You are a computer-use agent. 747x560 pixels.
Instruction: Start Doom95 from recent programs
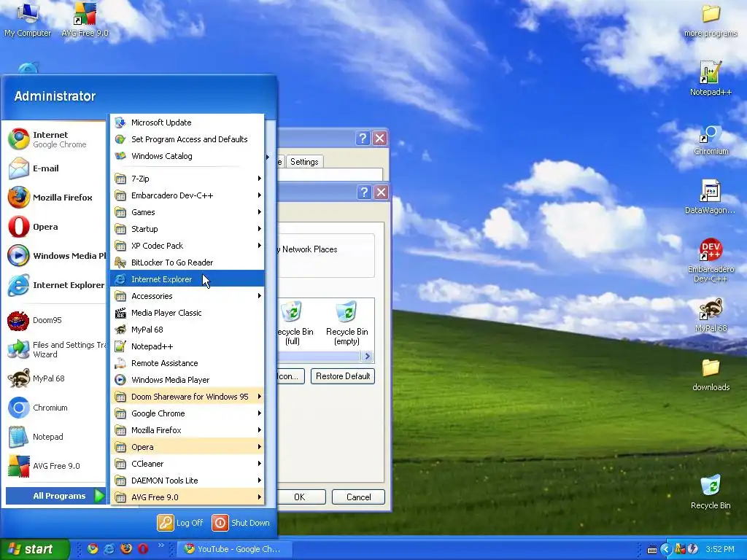click(x=55, y=320)
